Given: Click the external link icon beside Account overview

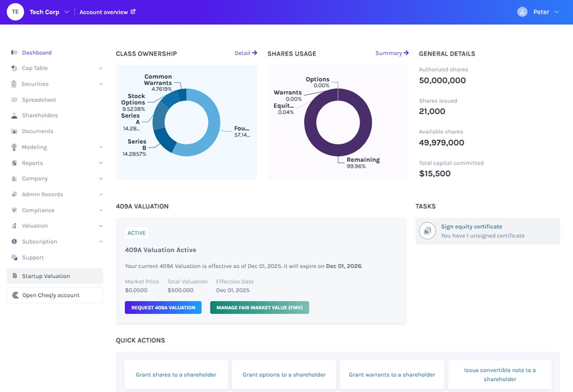Looking at the screenshot, I should tap(133, 12).
